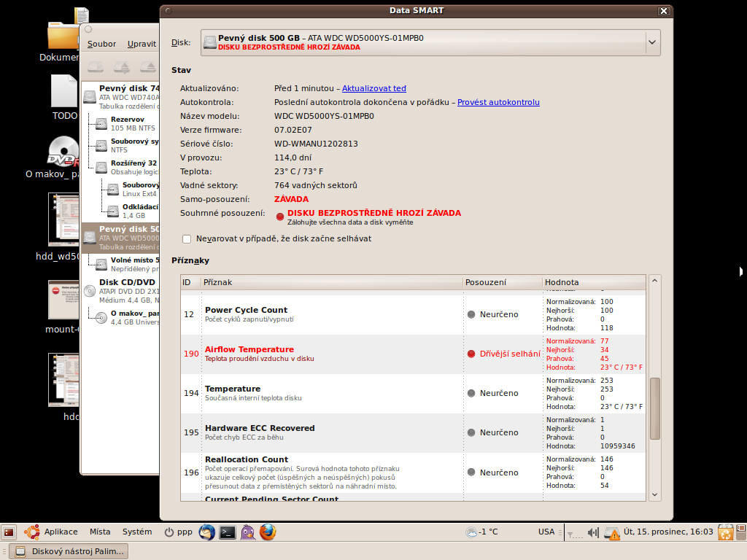Viewport: 747px width, 560px height.
Task: Launch the terminal from the panel
Action: click(x=228, y=532)
